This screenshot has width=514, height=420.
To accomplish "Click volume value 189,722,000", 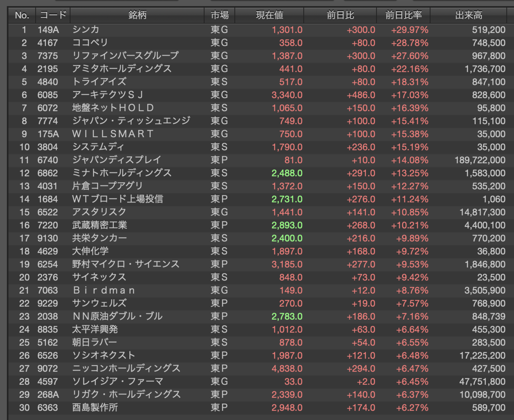I will [x=480, y=160].
